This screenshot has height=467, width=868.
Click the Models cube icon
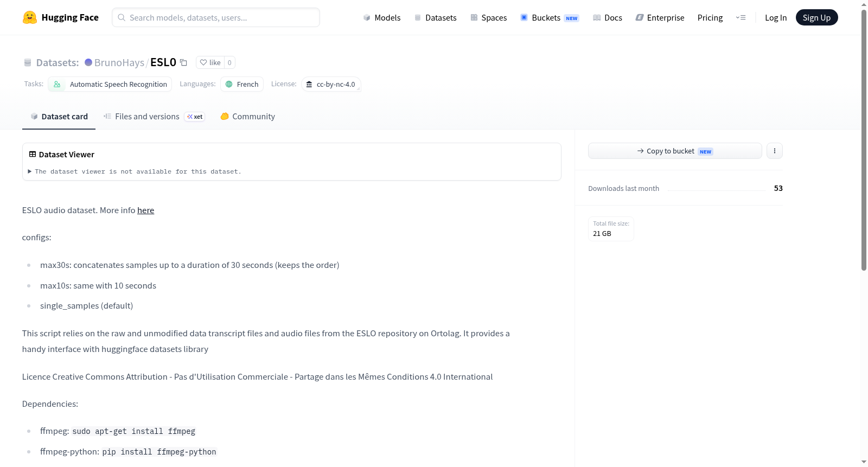tap(367, 17)
